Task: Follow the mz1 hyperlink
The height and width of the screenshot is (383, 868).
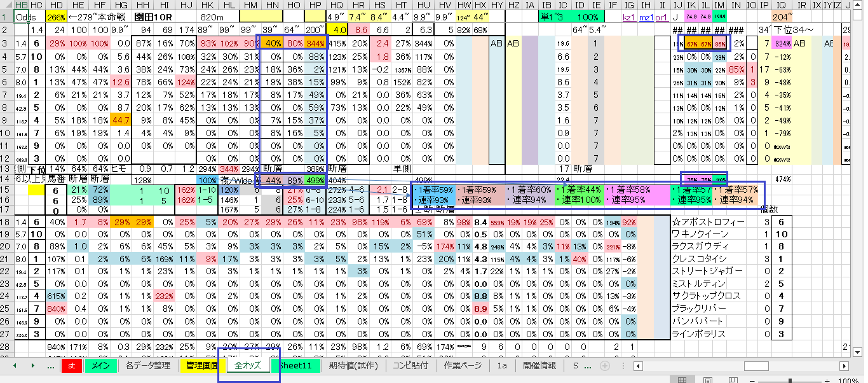Action: [x=646, y=17]
